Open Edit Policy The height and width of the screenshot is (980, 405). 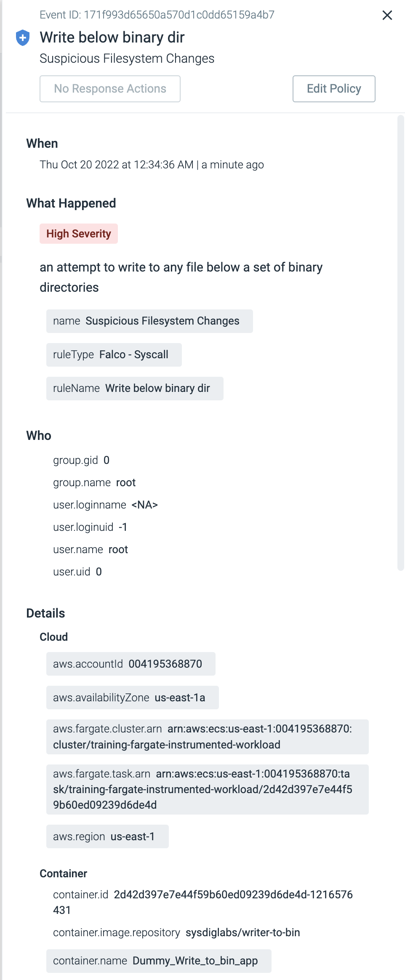click(334, 89)
